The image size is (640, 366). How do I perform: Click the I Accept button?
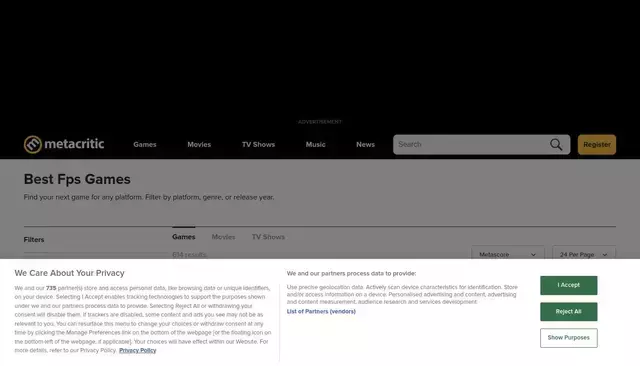coord(569,285)
